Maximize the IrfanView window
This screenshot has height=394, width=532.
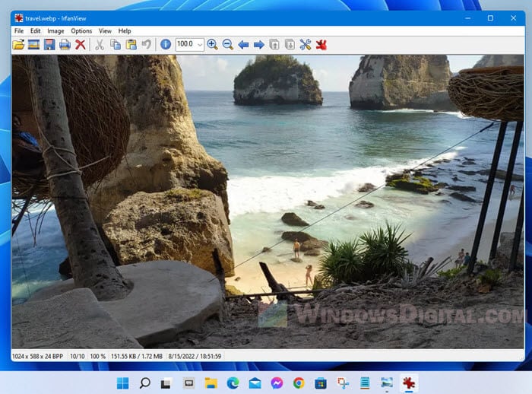pyautogui.click(x=490, y=18)
